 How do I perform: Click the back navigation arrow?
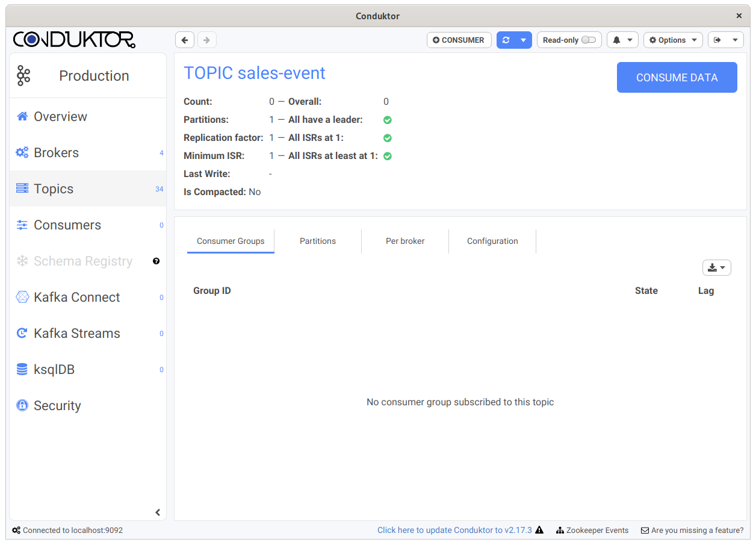[x=185, y=40]
